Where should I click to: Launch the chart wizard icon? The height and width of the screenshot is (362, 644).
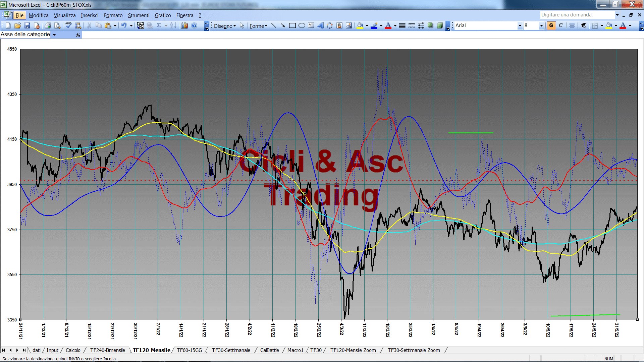point(184,25)
